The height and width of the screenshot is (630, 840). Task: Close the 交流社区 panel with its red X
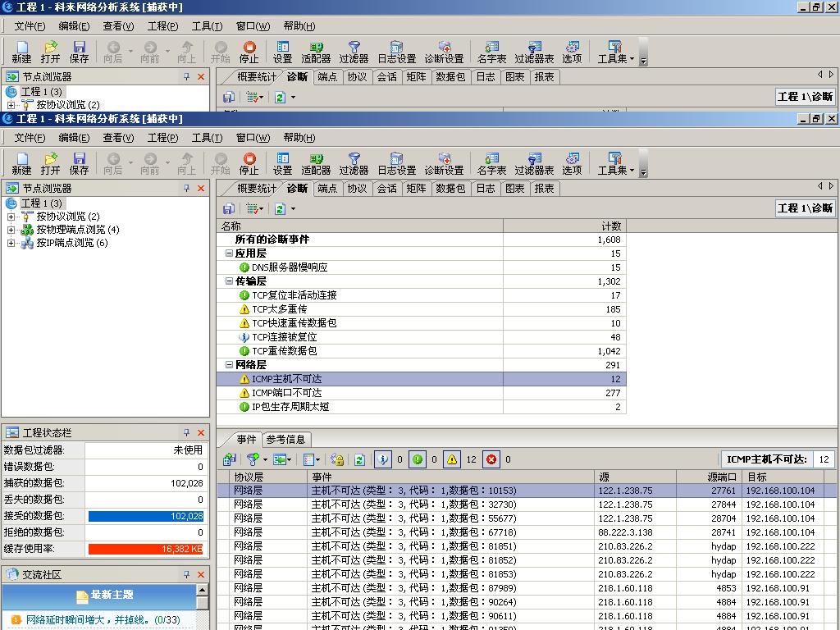(x=201, y=574)
